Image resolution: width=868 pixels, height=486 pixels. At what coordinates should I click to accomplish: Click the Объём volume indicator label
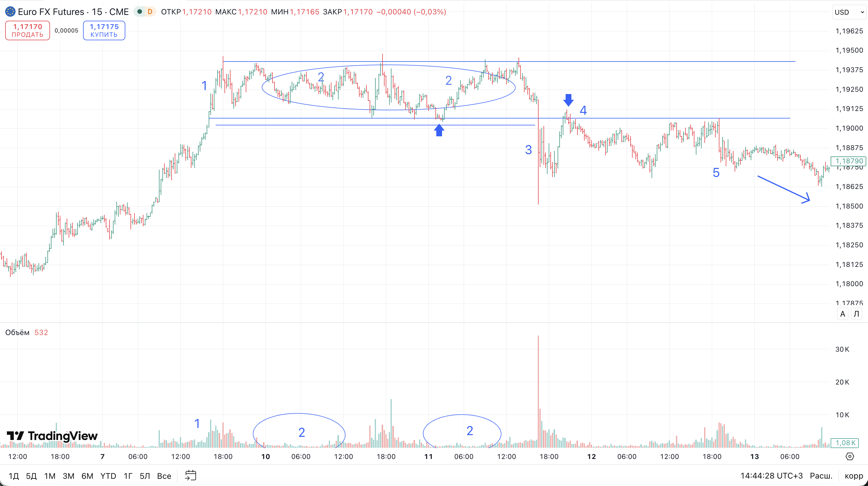click(x=17, y=332)
